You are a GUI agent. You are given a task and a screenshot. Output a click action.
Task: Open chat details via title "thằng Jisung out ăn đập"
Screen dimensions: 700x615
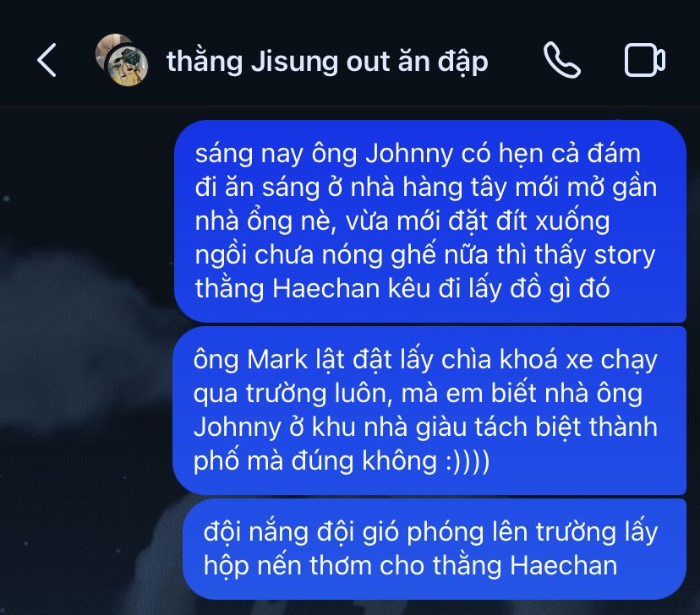tap(327, 61)
